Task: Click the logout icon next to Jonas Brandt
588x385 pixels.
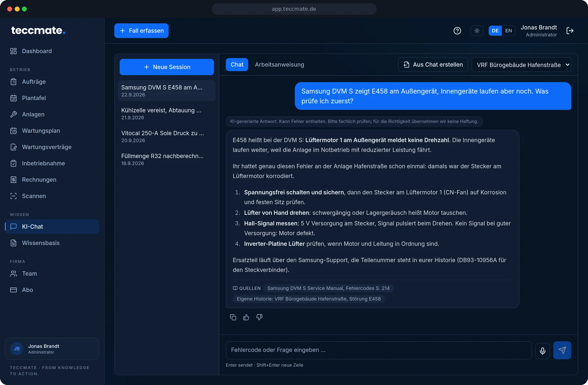Action: point(570,31)
